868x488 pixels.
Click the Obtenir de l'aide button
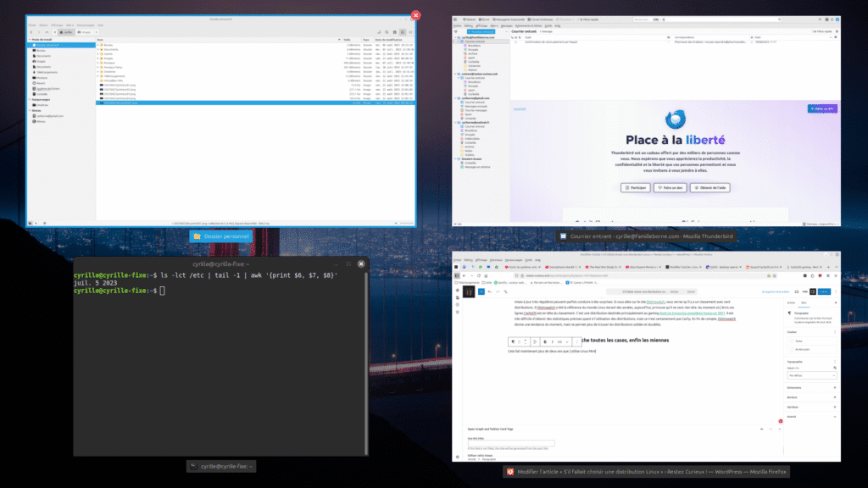point(709,187)
